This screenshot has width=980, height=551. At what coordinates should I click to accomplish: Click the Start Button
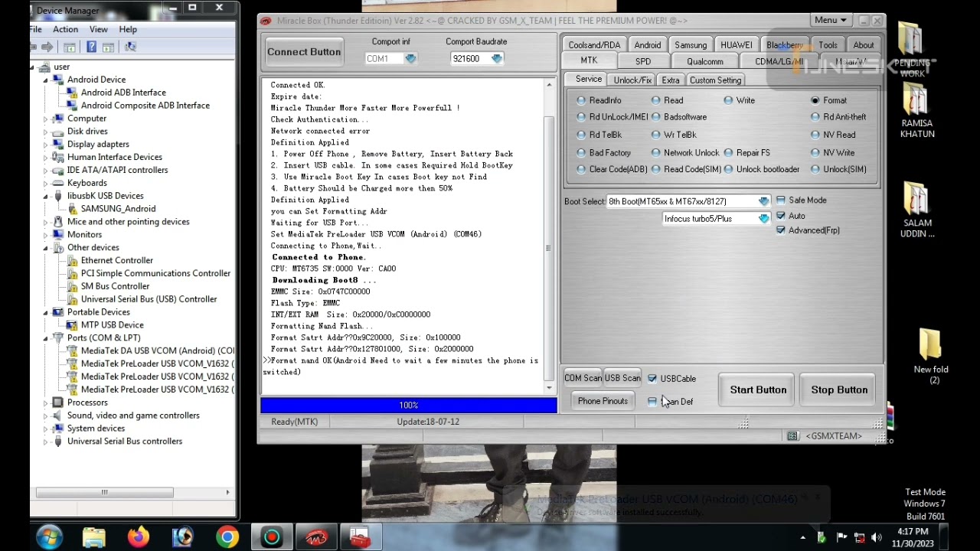point(758,390)
